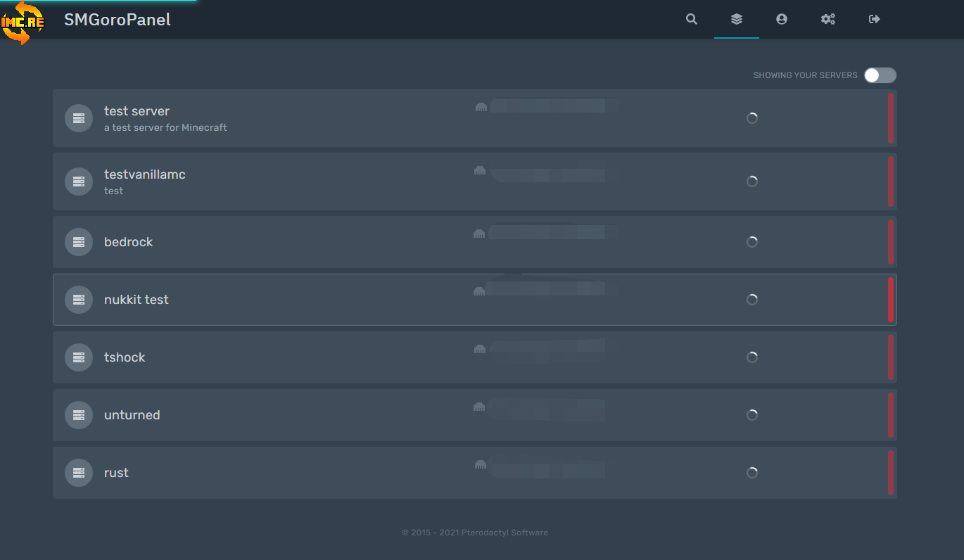Click the sign out icon
Screen dimensions: 964x560
(875, 19)
